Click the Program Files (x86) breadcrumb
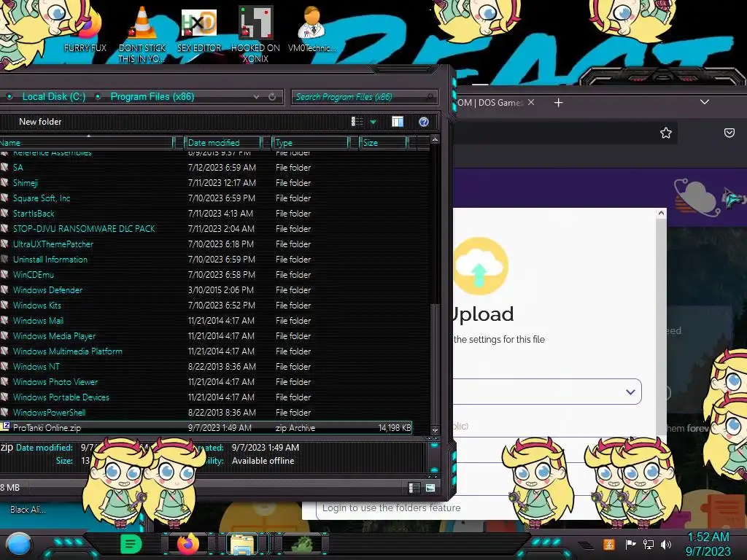 [x=152, y=97]
